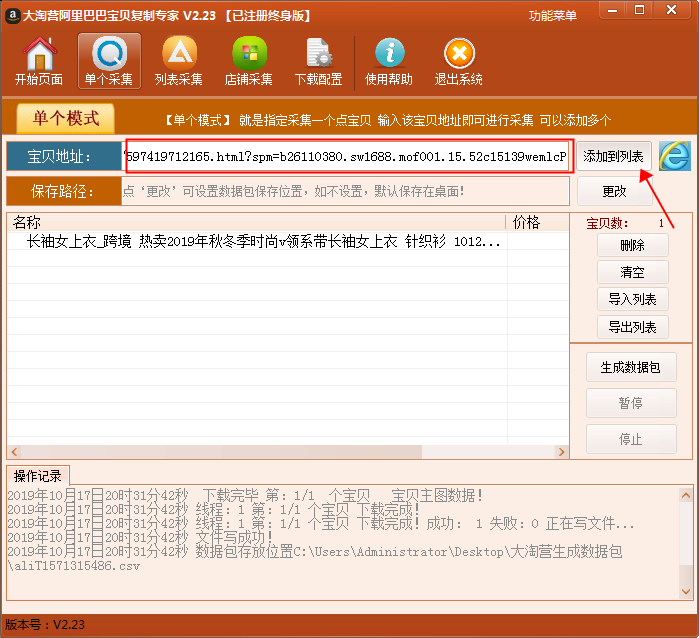Click the 导出列表 button
The image size is (699, 638).
pos(633,327)
